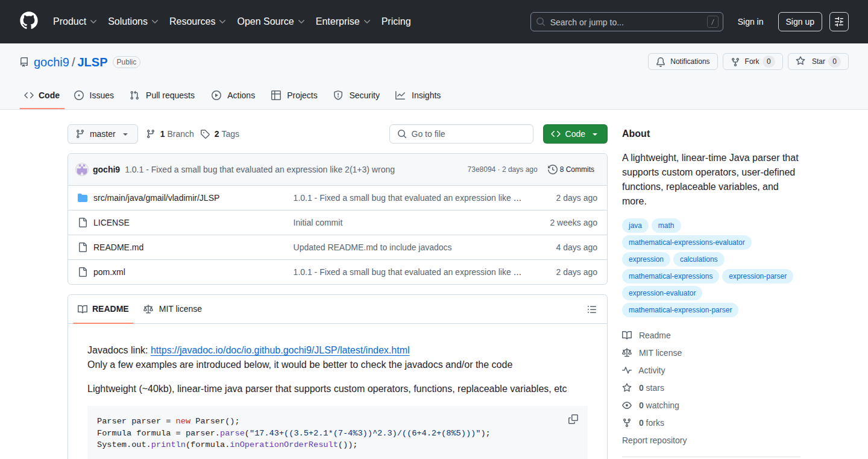The height and width of the screenshot is (459, 868).
Task: Click the src folder icon
Action: 83,198
